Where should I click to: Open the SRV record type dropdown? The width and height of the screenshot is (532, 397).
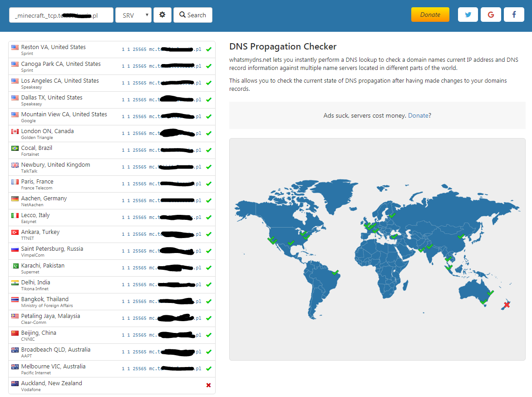133,15
